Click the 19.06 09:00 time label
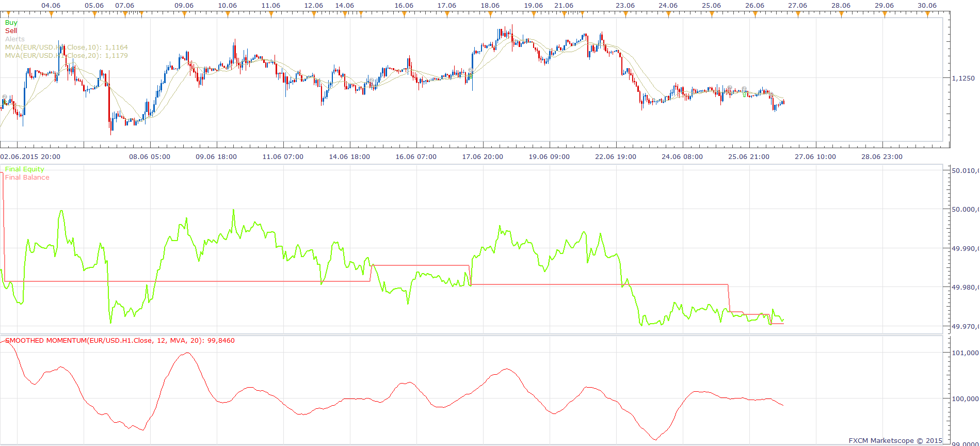 549,157
